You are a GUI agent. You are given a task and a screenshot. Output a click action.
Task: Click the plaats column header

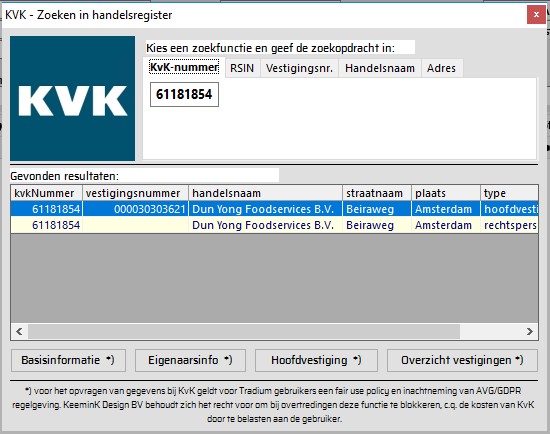pos(446,193)
